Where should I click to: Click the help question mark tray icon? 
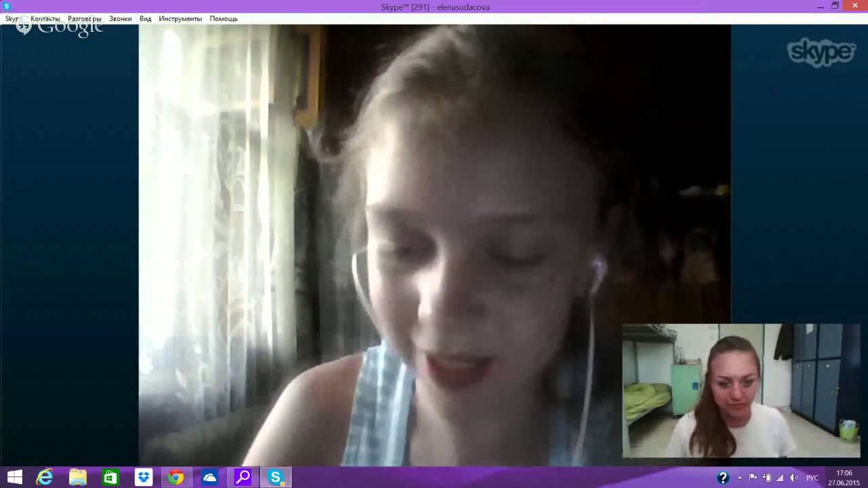[x=723, y=478]
